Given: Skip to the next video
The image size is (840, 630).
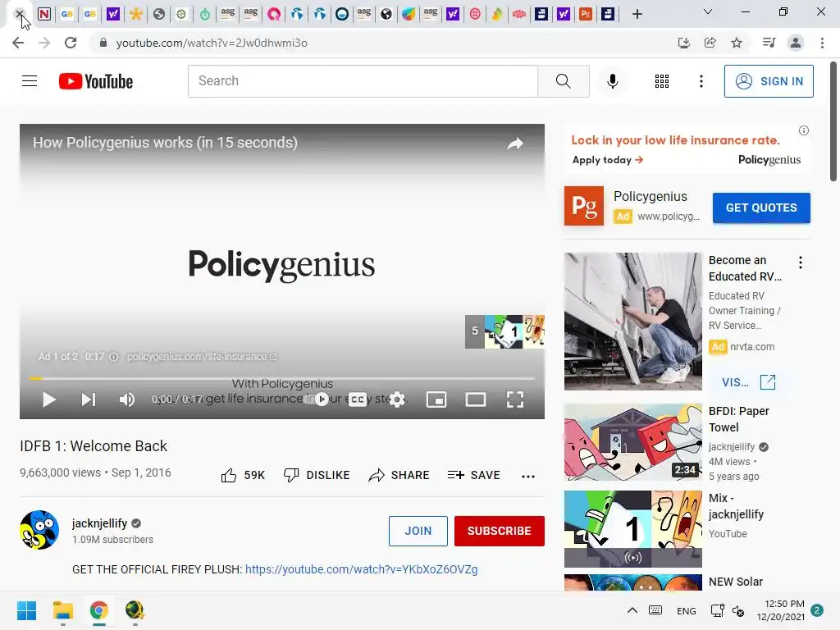Looking at the screenshot, I should [89, 399].
